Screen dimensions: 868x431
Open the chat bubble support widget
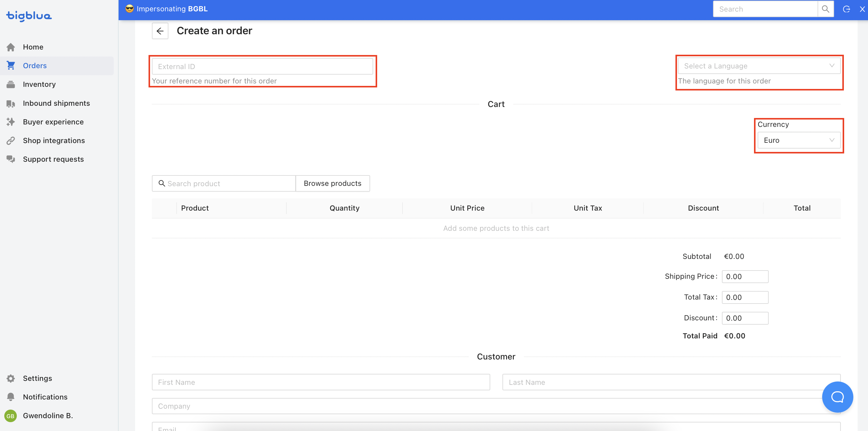coord(837,397)
